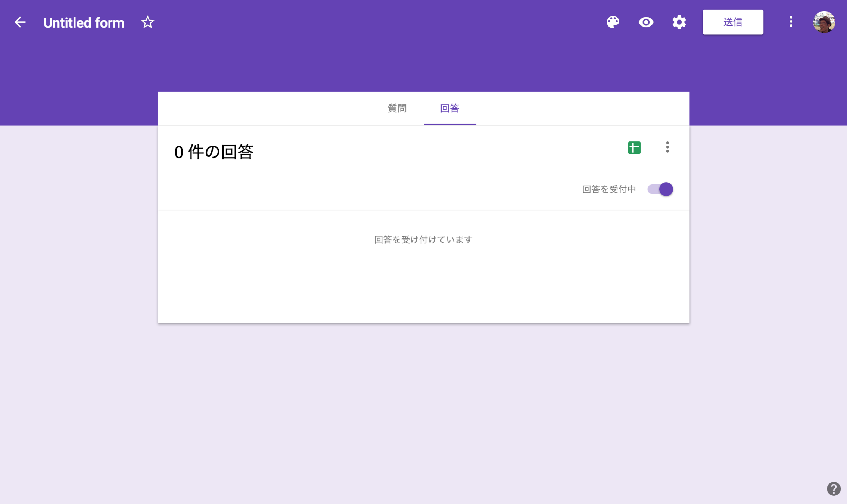Open the Google account avatar menu

(x=824, y=22)
